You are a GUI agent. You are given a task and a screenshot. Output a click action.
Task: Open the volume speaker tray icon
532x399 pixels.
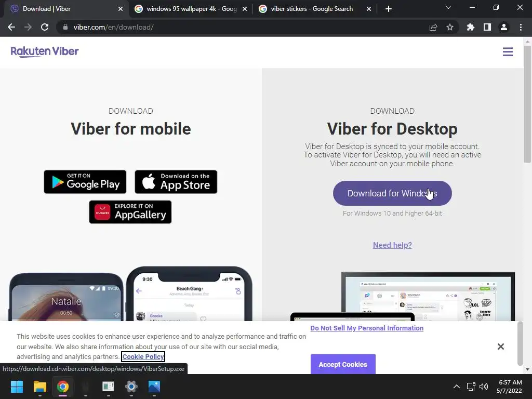(x=484, y=387)
